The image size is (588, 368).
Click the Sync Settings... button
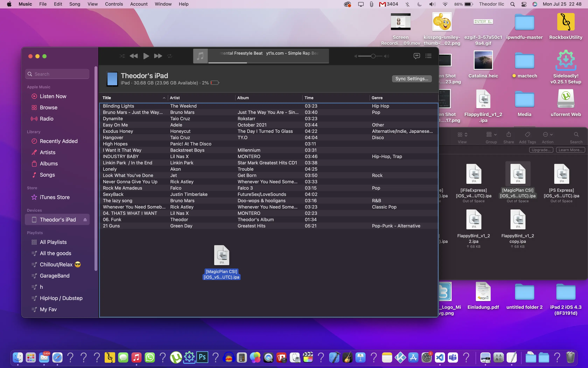tap(412, 79)
